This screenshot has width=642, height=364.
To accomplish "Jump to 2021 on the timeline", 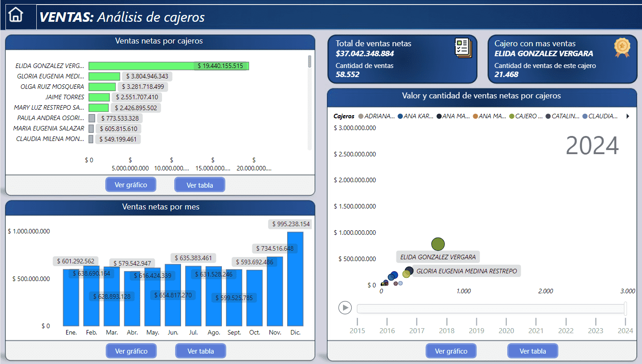I will click(536, 330).
